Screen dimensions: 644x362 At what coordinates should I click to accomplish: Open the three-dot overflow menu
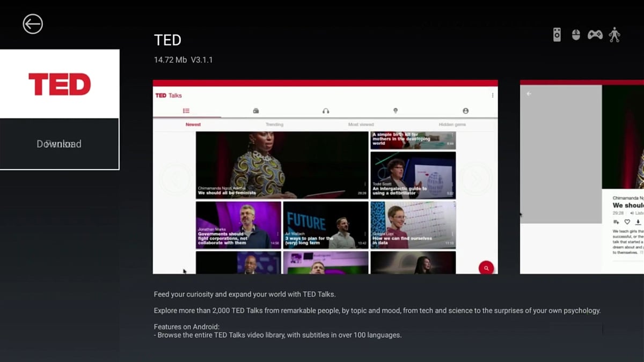(492, 95)
